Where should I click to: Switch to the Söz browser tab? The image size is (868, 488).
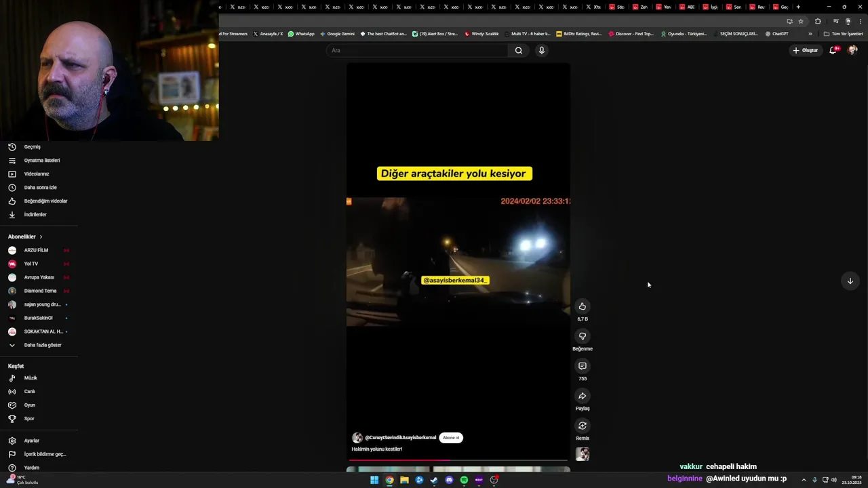(617, 7)
